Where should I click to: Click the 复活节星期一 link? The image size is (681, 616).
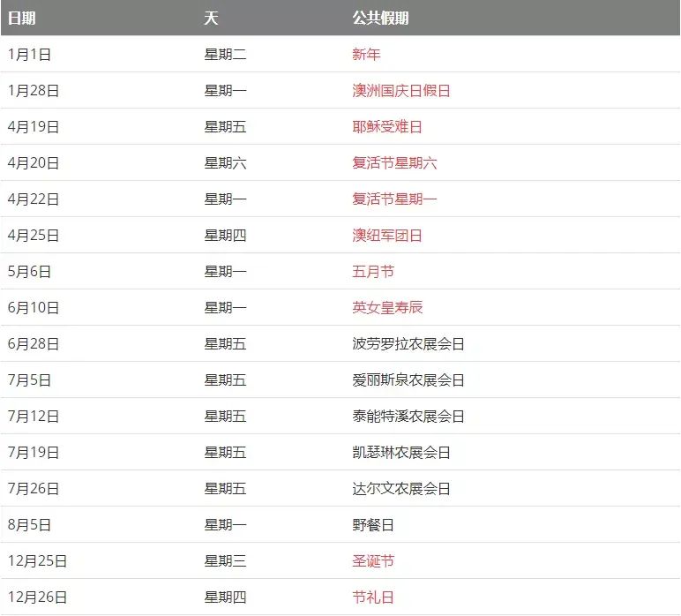(x=394, y=199)
